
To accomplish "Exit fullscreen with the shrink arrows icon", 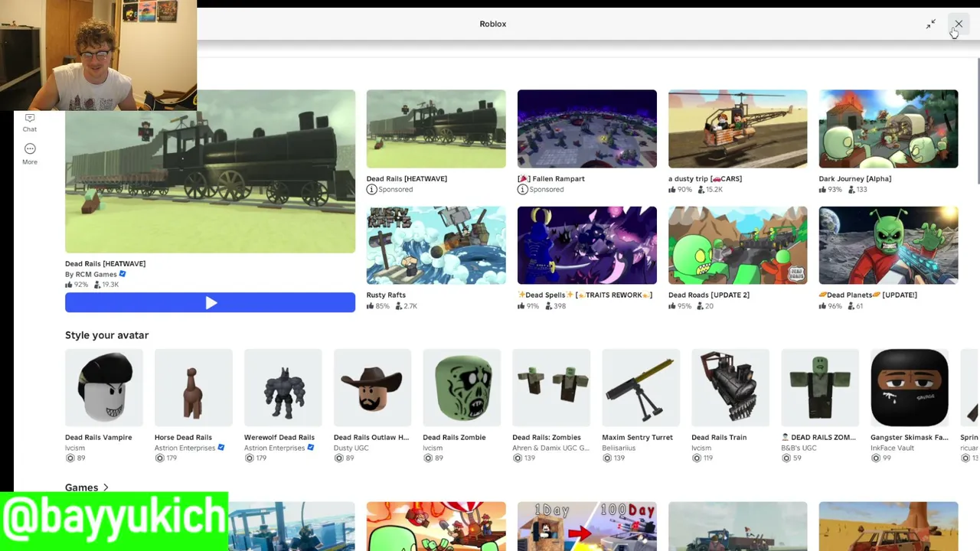I will click(x=930, y=24).
